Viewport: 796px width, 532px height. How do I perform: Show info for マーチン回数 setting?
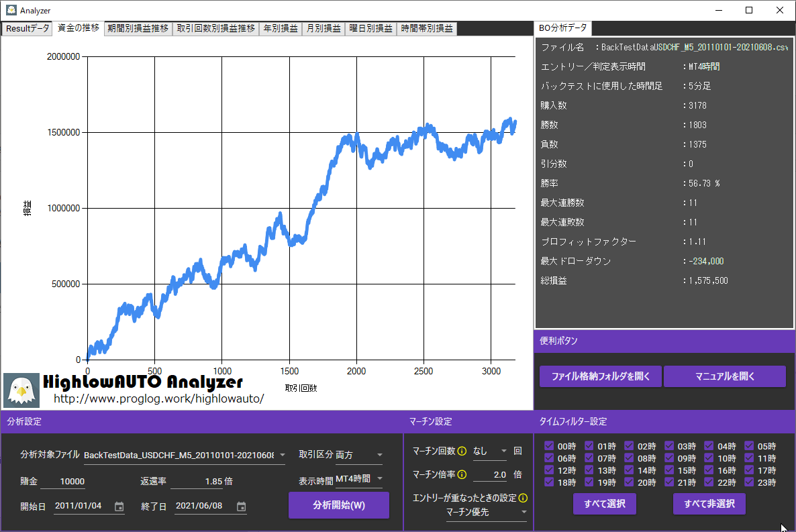[462, 451]
